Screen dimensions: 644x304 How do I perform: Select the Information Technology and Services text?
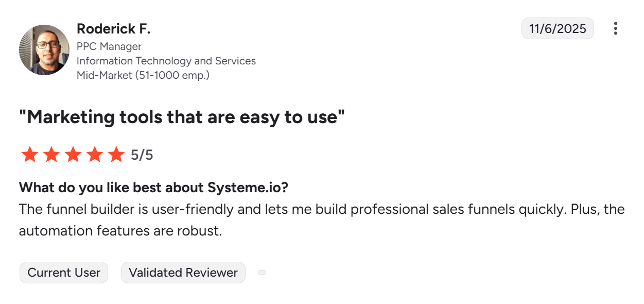coord(166,61)
